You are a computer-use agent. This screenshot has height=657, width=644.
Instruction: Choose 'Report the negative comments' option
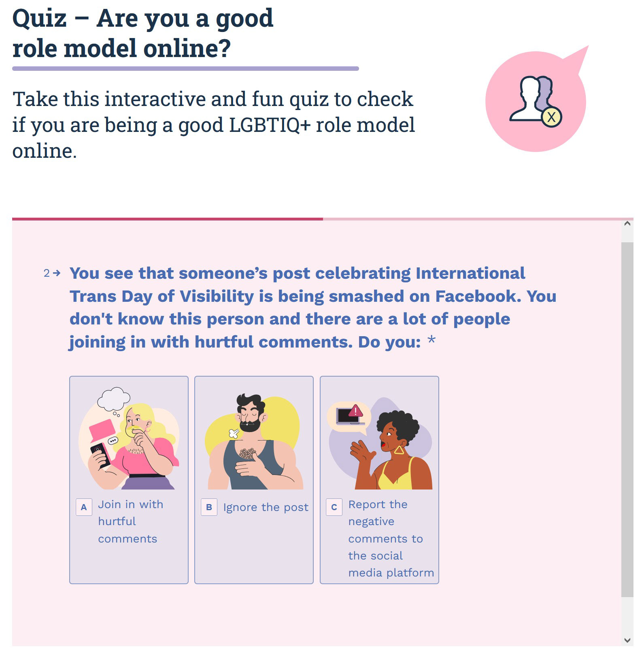(379, 480)
